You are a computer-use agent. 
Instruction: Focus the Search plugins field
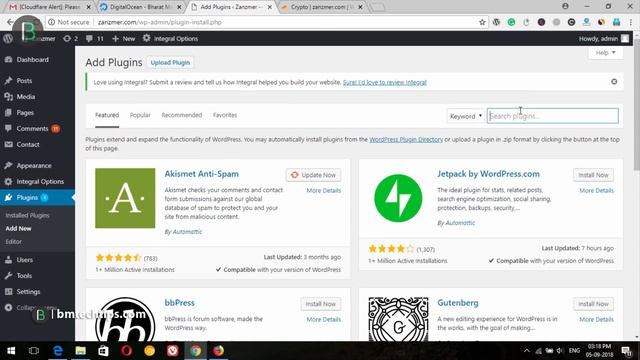click(553, 116)
